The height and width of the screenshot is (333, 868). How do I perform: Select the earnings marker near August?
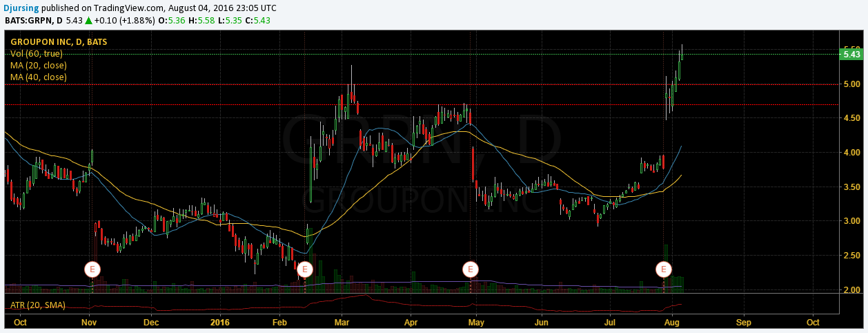tap(664, 269)
